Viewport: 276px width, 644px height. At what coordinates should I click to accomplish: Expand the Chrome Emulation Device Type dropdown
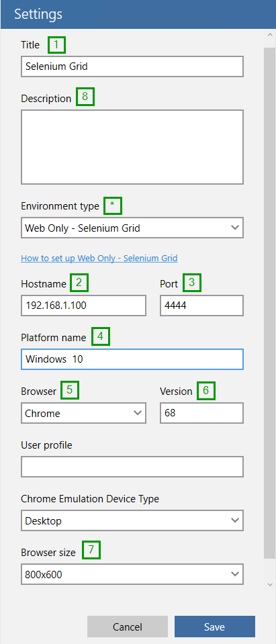(x=132, y=521)
